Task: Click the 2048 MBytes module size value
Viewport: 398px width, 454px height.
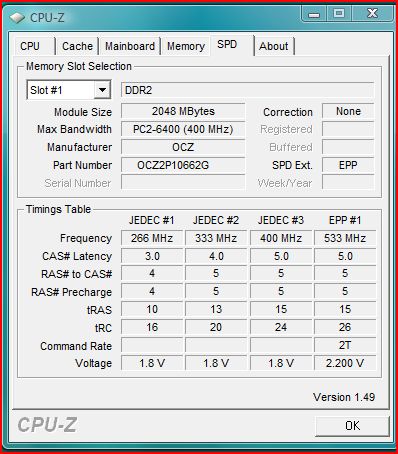Action: pos(183,111)
